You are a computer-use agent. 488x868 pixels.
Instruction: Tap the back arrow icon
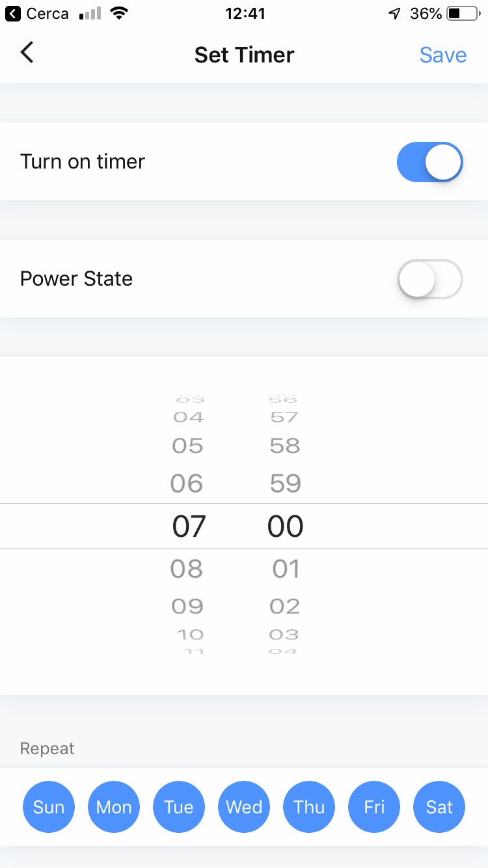(27, 53)
